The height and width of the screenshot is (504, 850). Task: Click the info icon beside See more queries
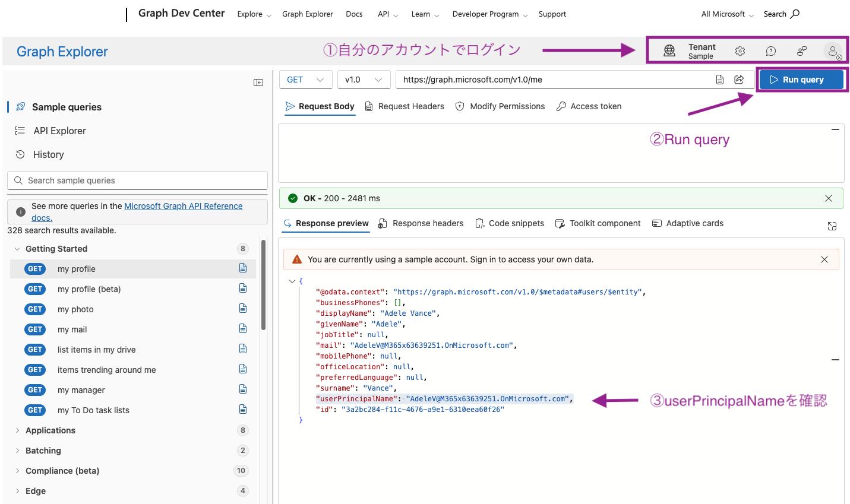21,212
